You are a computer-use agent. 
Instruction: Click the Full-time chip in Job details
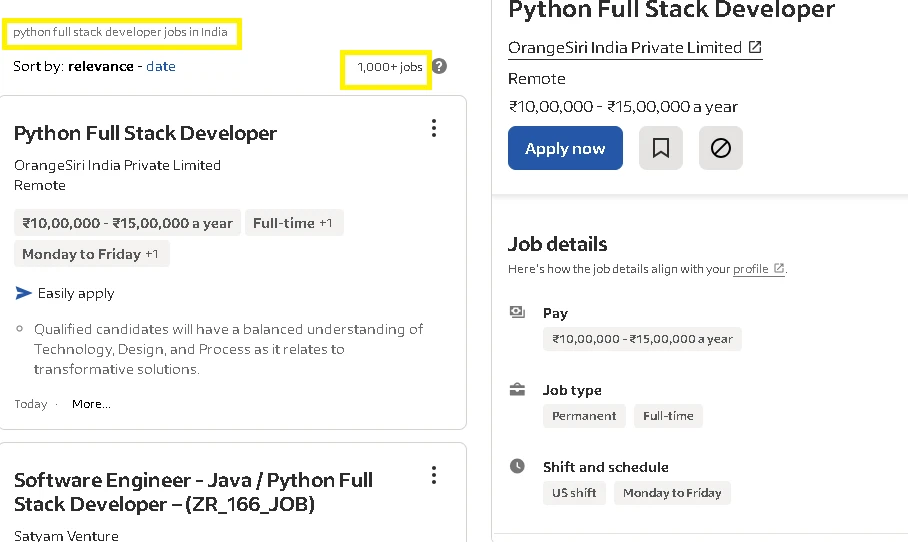click(x=668, y=416)
